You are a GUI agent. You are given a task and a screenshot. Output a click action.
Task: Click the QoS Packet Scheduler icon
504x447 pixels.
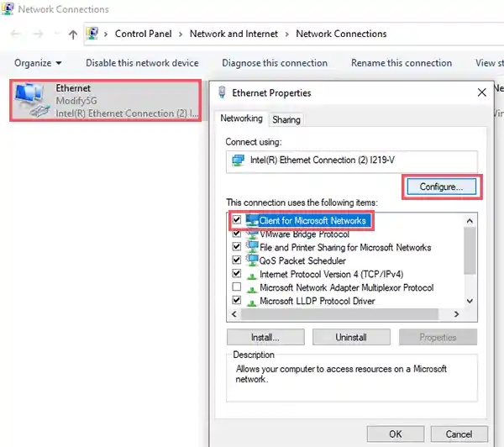(x=252, y=260)
